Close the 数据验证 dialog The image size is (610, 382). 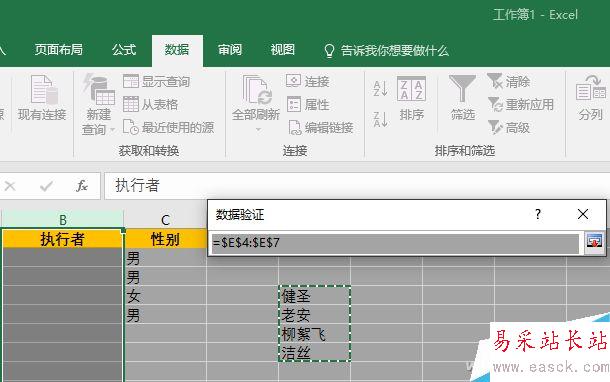pos(583,214)
